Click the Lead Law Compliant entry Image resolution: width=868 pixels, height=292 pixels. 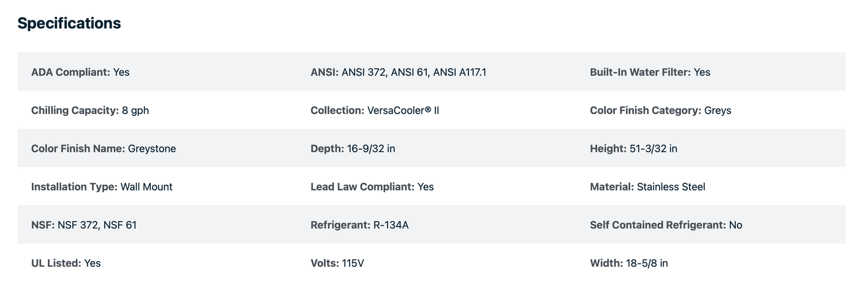(372, 187)
